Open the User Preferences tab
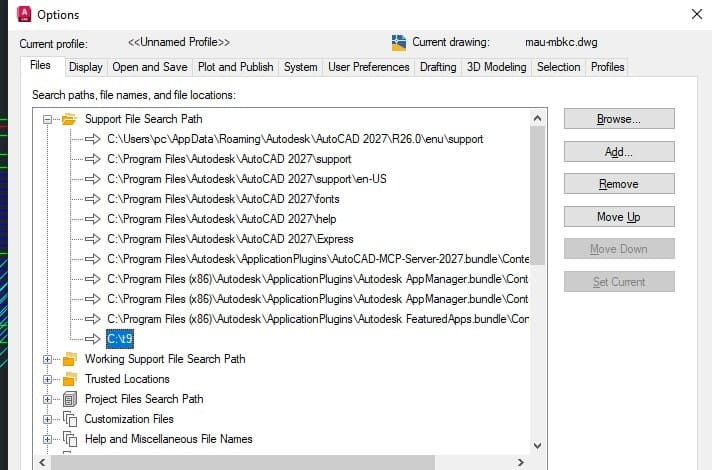712x470 pixels. pos(369,67)
